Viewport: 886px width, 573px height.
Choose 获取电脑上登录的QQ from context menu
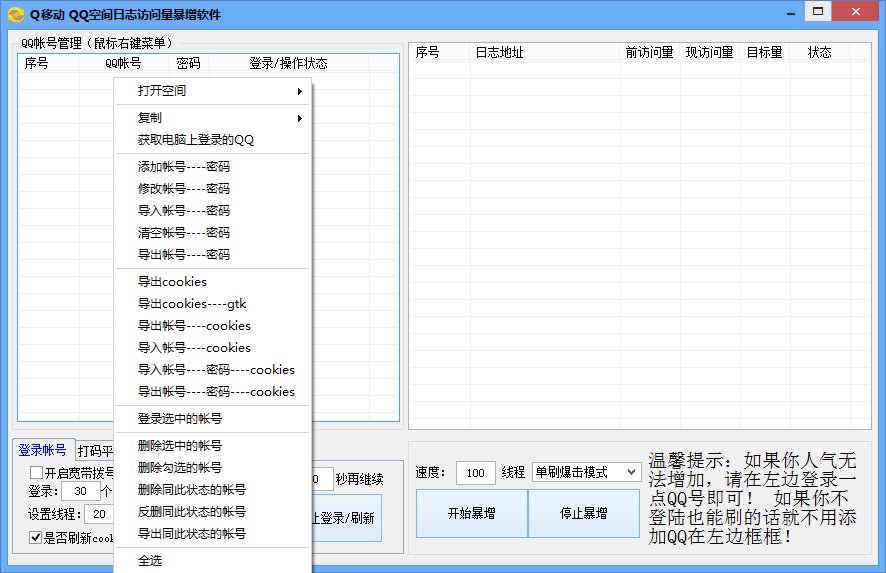[x=213, y=140]
